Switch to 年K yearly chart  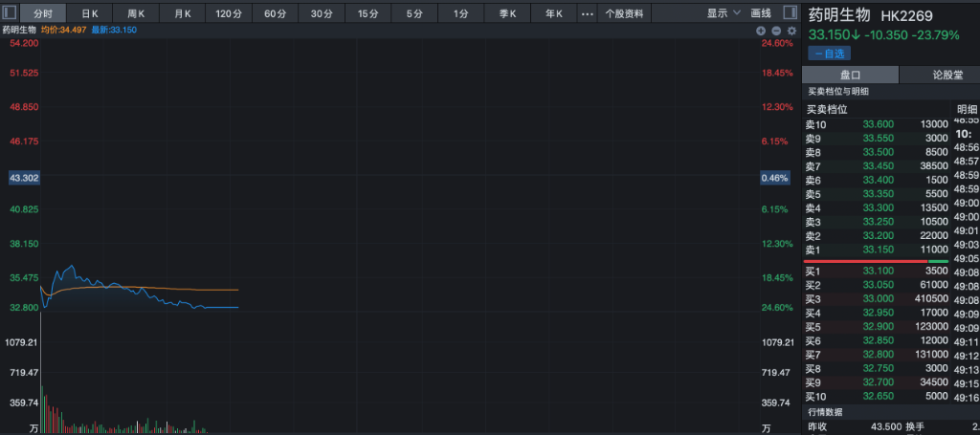pos(554,13)
